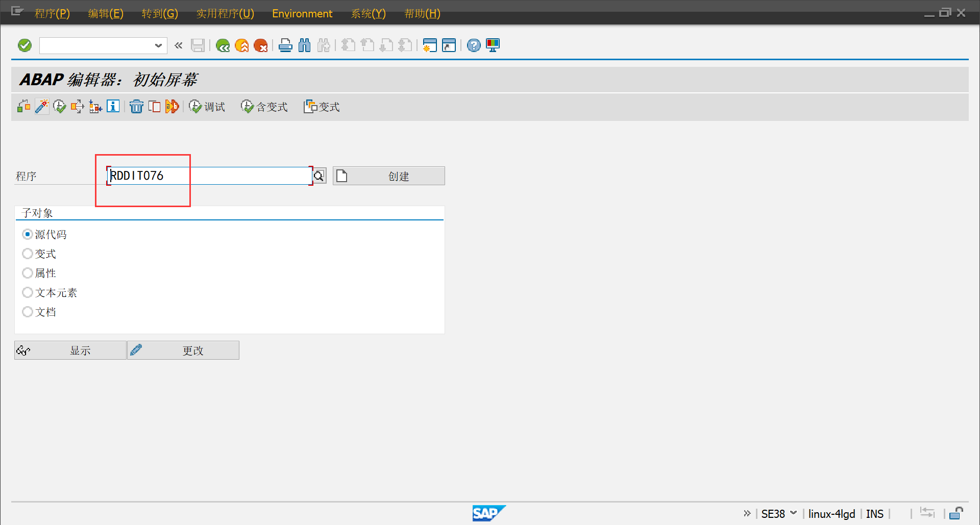Collapse the command field double-chevron
The width and height of the screenshot is (980, 525).
point(178,45)
